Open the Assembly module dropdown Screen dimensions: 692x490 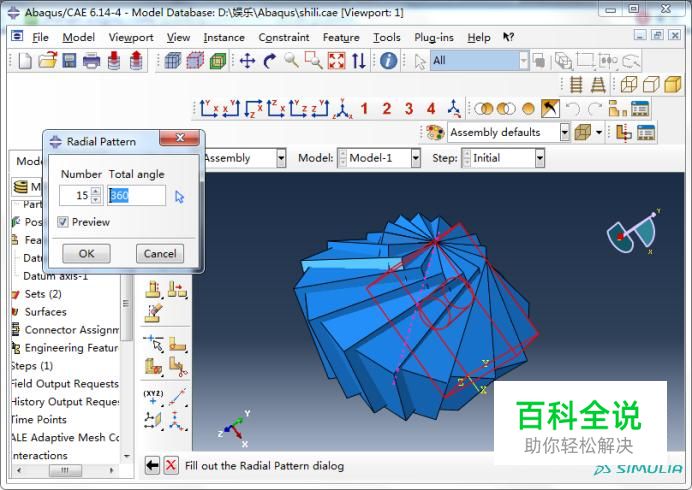pos(281,158)
